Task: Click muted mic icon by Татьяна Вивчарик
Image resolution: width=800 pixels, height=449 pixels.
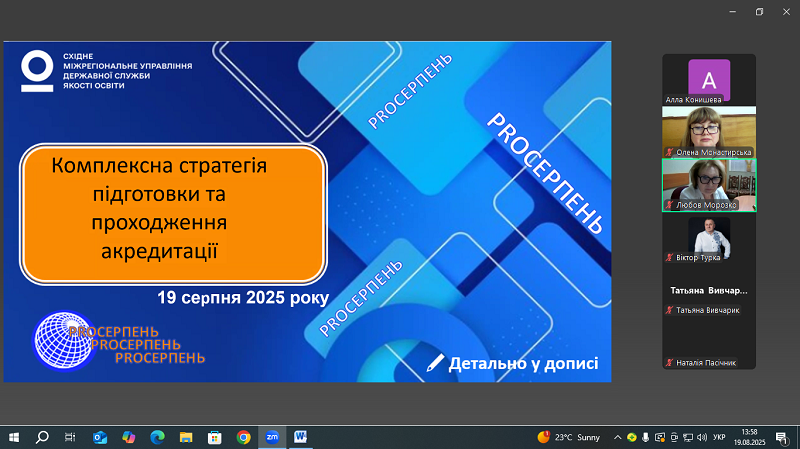Action: 669,310
